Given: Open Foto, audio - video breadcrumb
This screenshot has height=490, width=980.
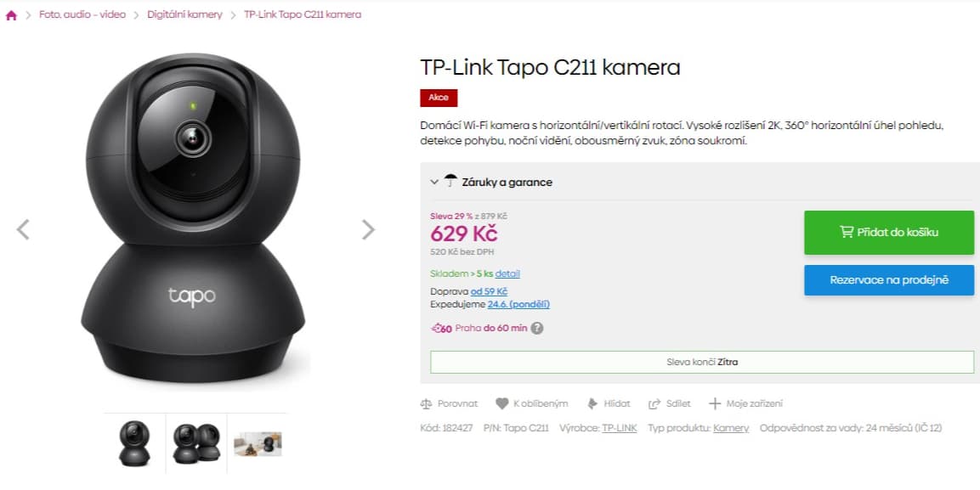Looking at the screenshot, I should [x=82, y=14].
